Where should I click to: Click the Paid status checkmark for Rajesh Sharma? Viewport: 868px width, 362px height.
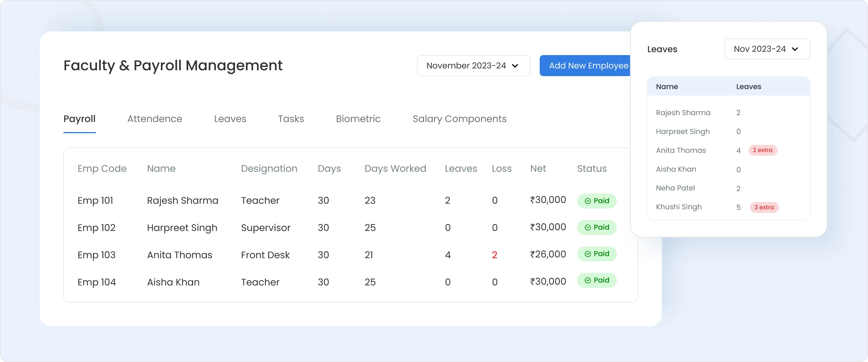pos(588,201)
